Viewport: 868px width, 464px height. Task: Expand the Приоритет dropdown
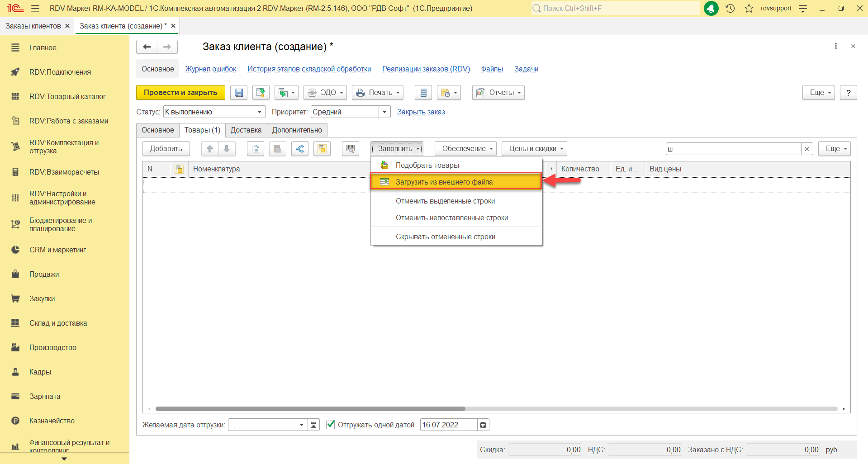384,112
